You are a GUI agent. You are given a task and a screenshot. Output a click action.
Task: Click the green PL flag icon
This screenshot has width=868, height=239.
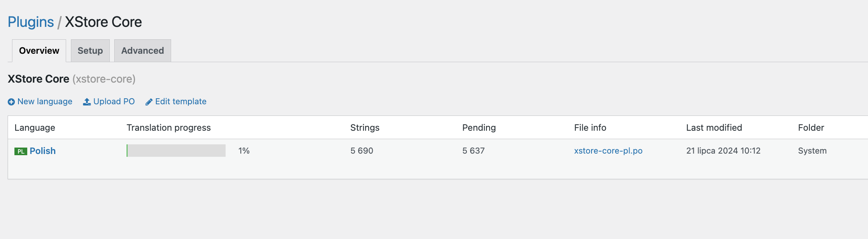pyautogui.click(x=20, y=151)
